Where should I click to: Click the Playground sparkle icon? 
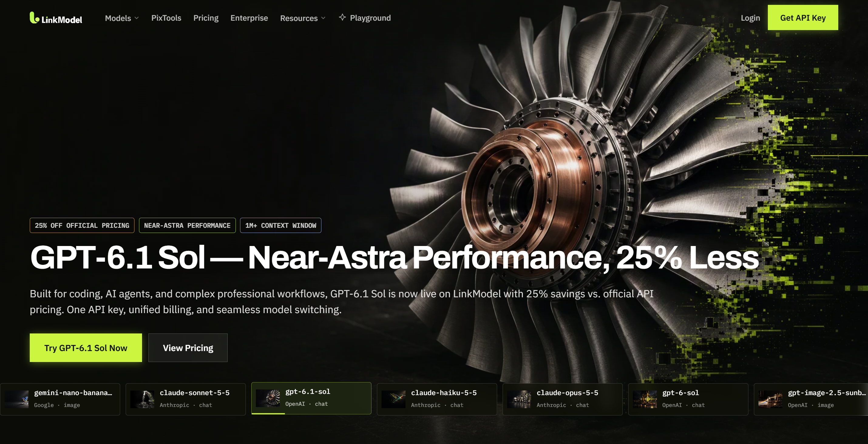342,17
